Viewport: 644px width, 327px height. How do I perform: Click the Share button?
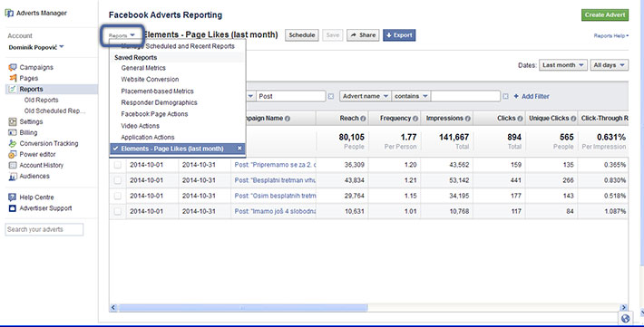[x=363, y=35]
